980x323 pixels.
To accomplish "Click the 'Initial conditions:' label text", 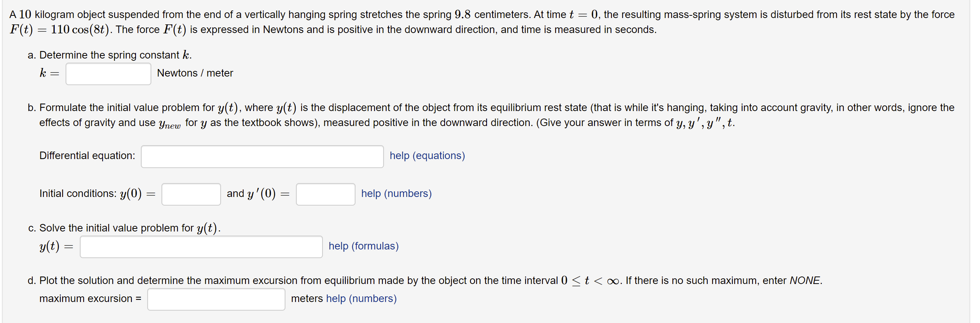I will point(78,194).
